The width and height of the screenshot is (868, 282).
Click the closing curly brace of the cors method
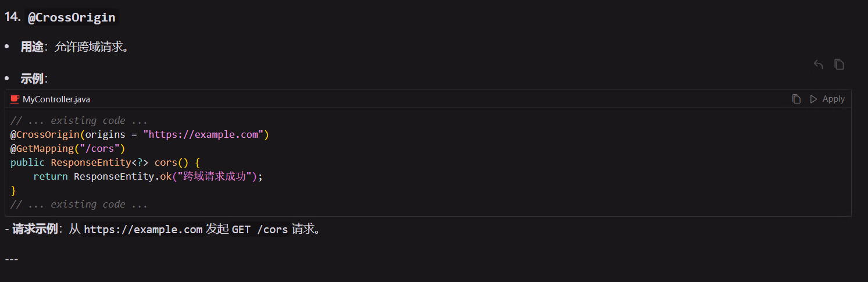[13, 190]
